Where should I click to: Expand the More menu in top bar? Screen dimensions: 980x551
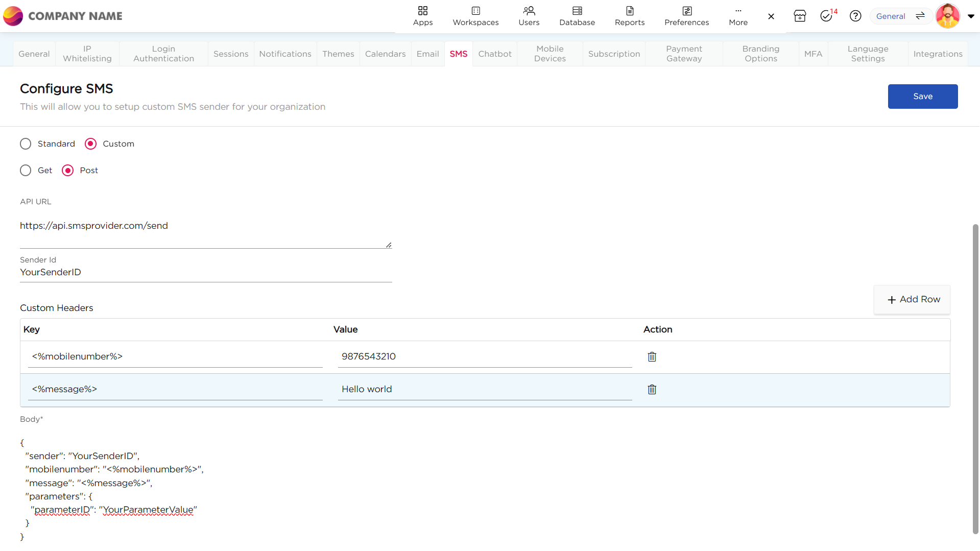[x=738, y=16]
